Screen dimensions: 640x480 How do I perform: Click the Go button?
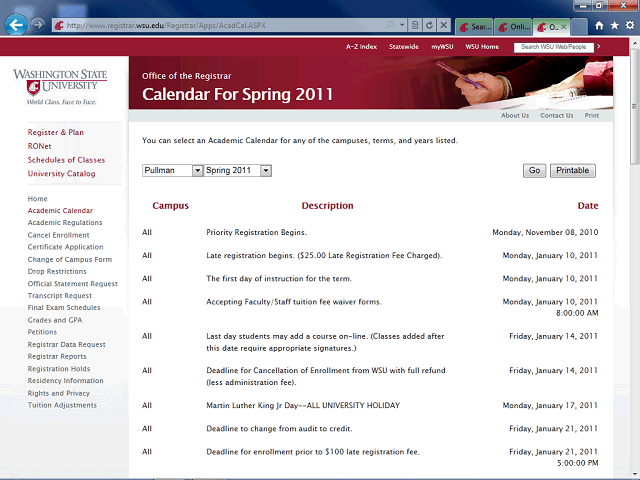(x=534, y=171)
